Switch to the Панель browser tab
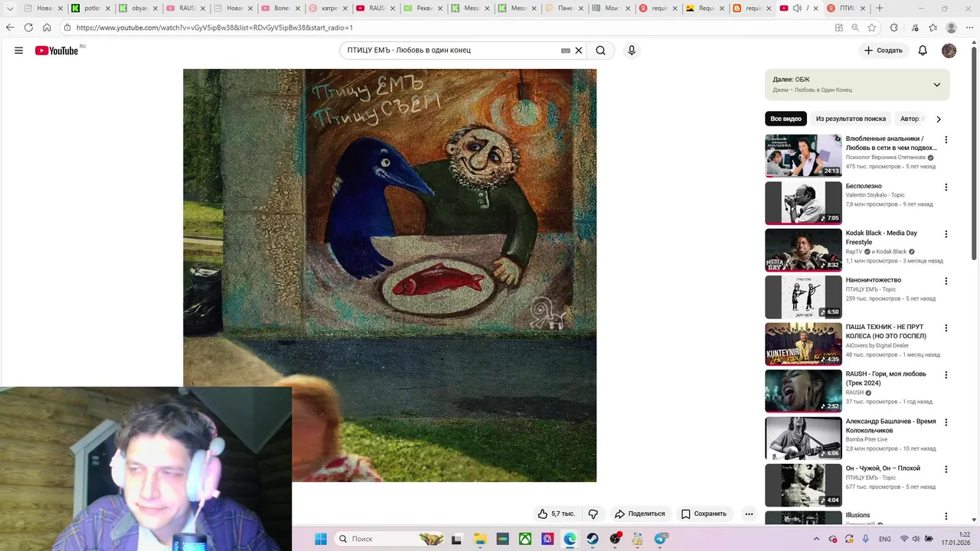This screenshot has width=980, height=551. coord(565,8)
